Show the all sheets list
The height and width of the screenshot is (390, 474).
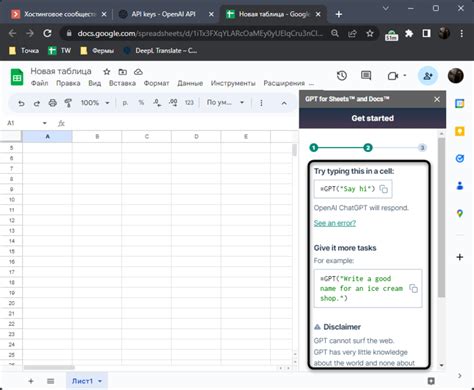coord(51,381)
